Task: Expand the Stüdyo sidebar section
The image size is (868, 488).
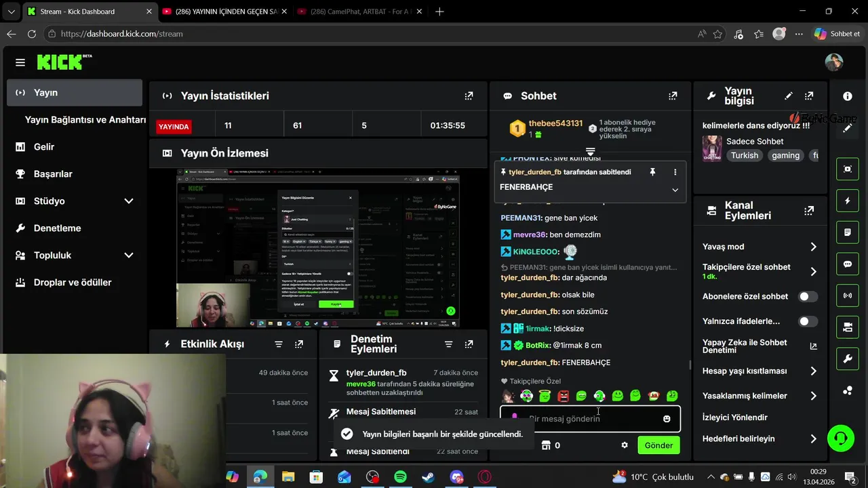Action: pyautogui.click(x=129, y=201)
